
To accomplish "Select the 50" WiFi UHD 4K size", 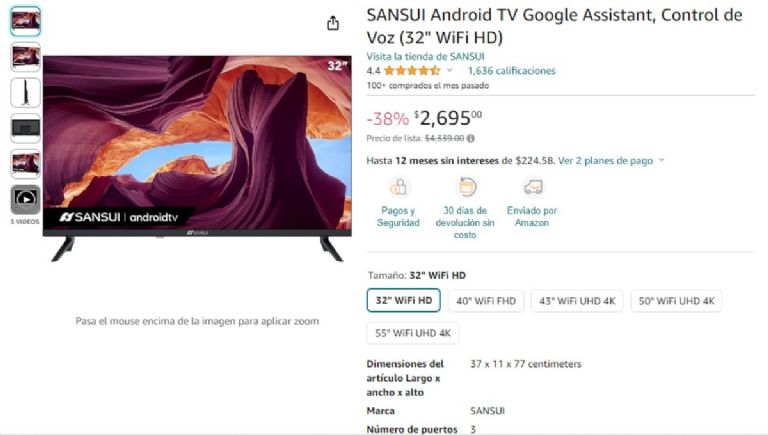I will 676,301.
